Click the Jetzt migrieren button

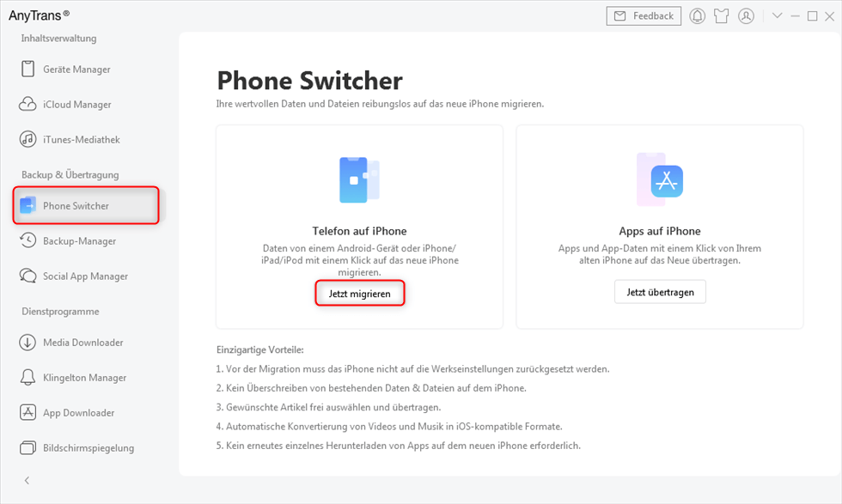click(359, 294)
